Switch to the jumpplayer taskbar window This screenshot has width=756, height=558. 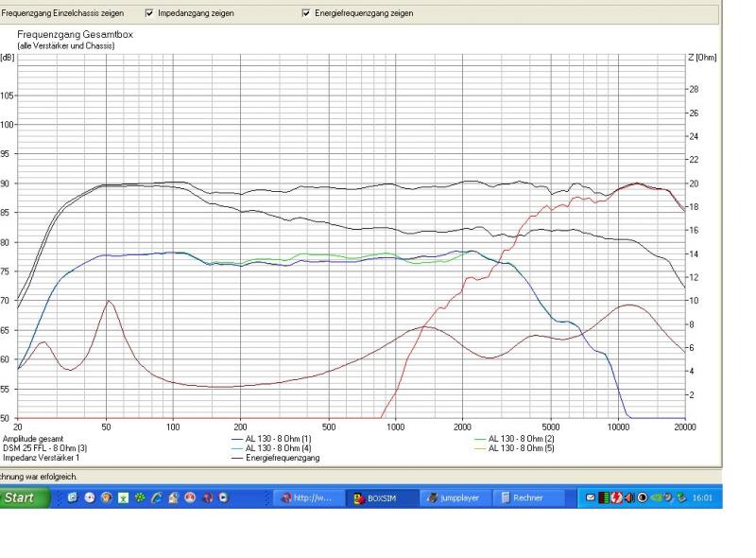pyautogui.click(x=458, y=497)
